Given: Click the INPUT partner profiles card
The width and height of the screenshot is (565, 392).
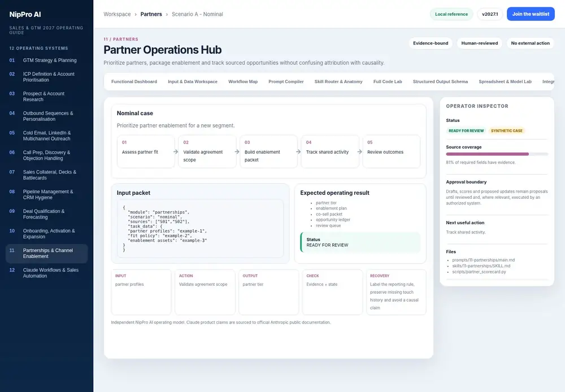Looking at the screenshot, I should point(141,292).
